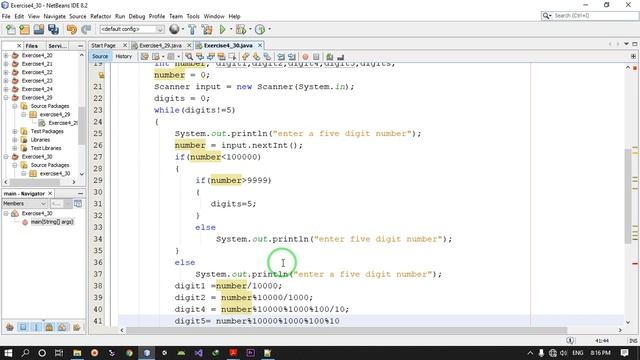The image size is (640, 360).
Task: Switch to the Services panel tab
Action: click(58, 46)
